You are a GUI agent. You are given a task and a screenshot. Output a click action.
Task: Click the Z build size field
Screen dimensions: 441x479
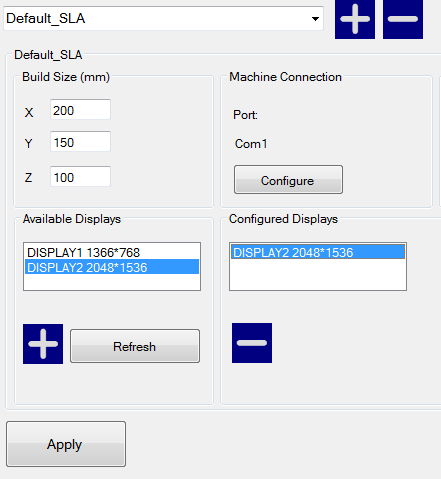pyautogui.click(x=80, y=177)
